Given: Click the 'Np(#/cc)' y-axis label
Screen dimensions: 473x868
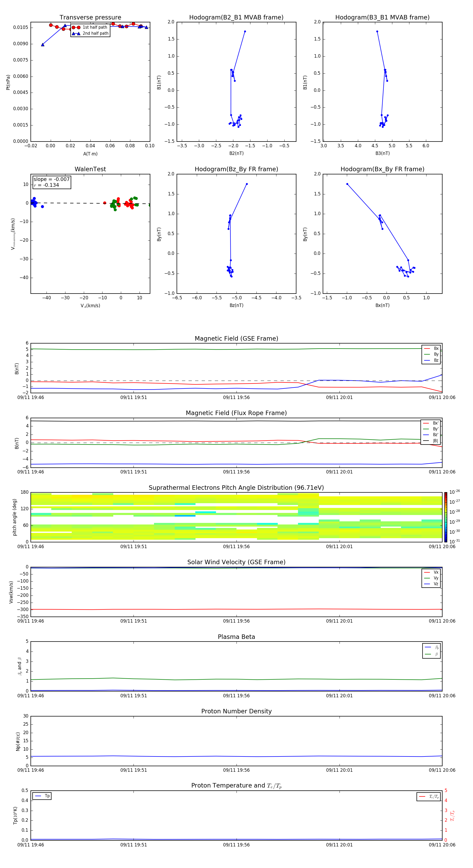Looking at the screenshot, I should coord(18,741).
